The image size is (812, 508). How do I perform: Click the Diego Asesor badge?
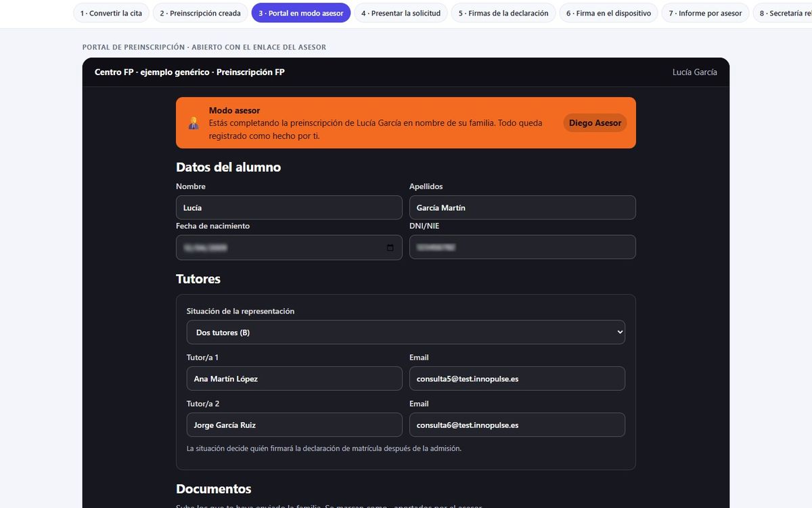coord(595,123)
